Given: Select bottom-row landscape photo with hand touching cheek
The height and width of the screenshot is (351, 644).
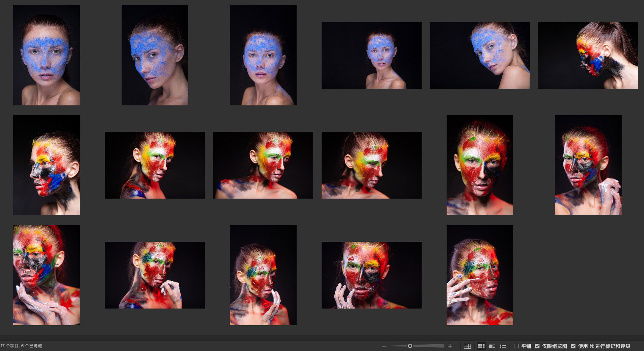Looking at the screenshot, I should [x=371, y=275].
